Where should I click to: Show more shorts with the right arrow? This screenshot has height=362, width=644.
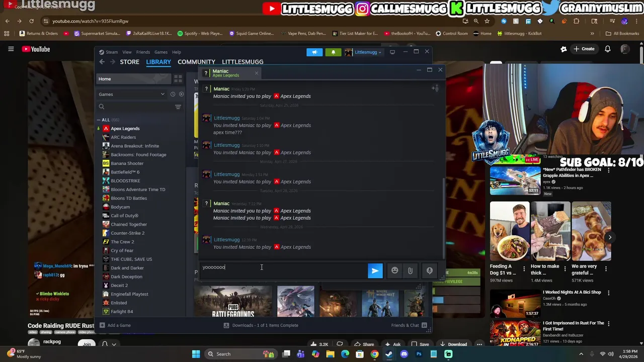click(x=610, y=237)
